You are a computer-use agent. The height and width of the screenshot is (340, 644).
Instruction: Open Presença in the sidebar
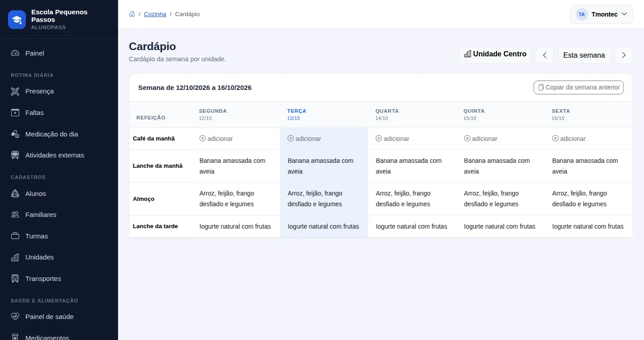pyautogui.click(x=59, y=91)
